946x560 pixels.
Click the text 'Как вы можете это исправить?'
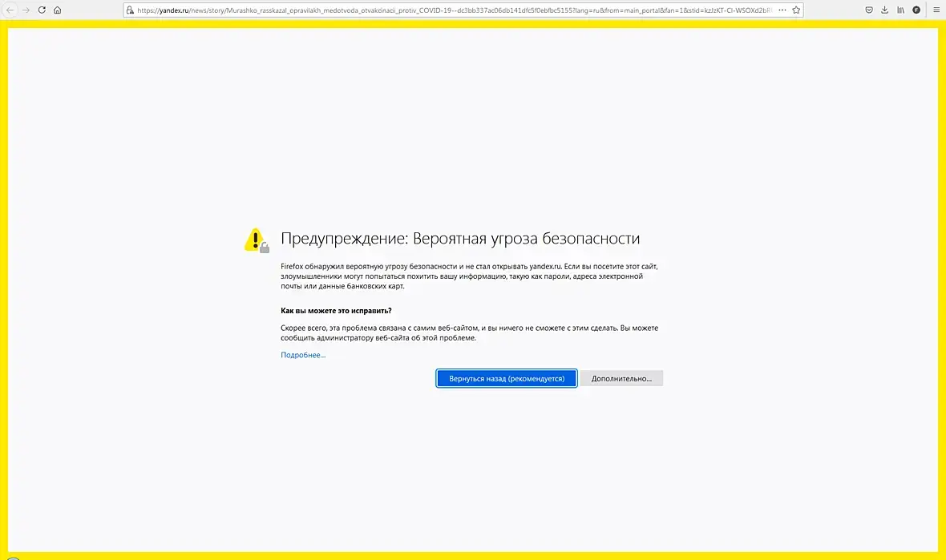tap(336, 311)
